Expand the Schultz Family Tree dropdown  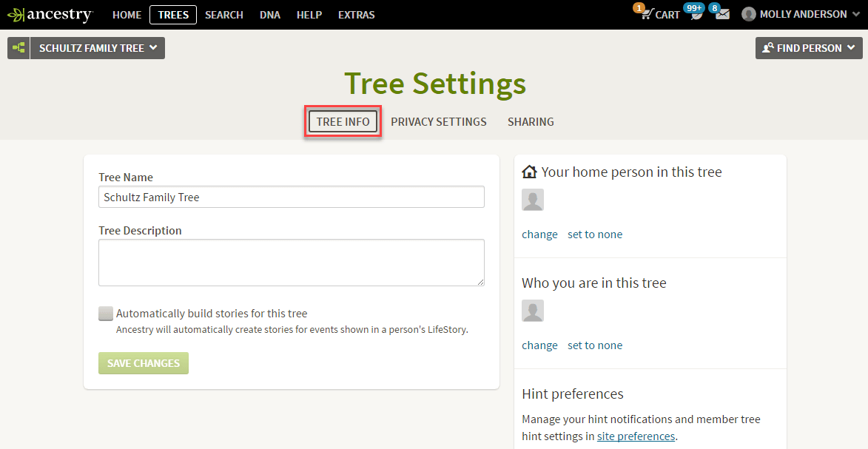pos(98,48)
